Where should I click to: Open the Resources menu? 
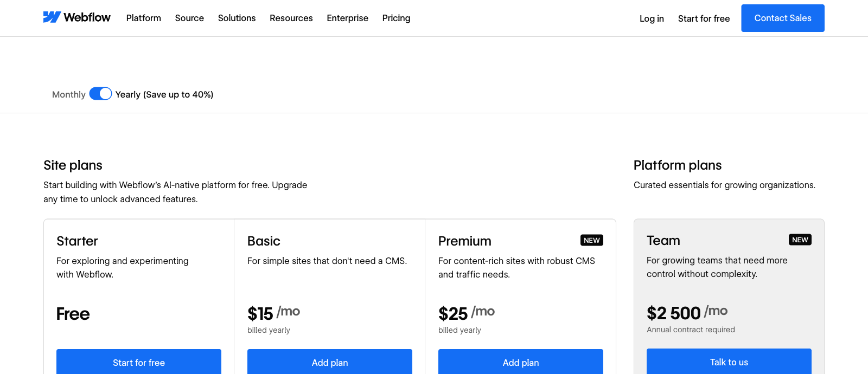click(291, 18)
